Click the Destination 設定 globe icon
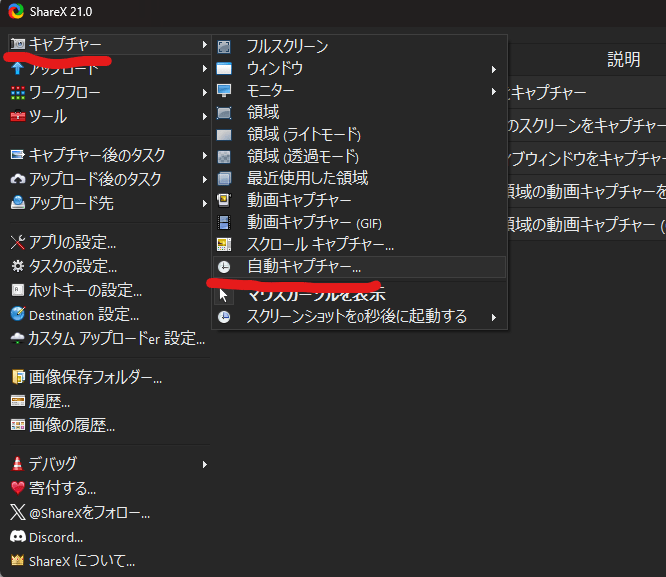 click(17, 314)
